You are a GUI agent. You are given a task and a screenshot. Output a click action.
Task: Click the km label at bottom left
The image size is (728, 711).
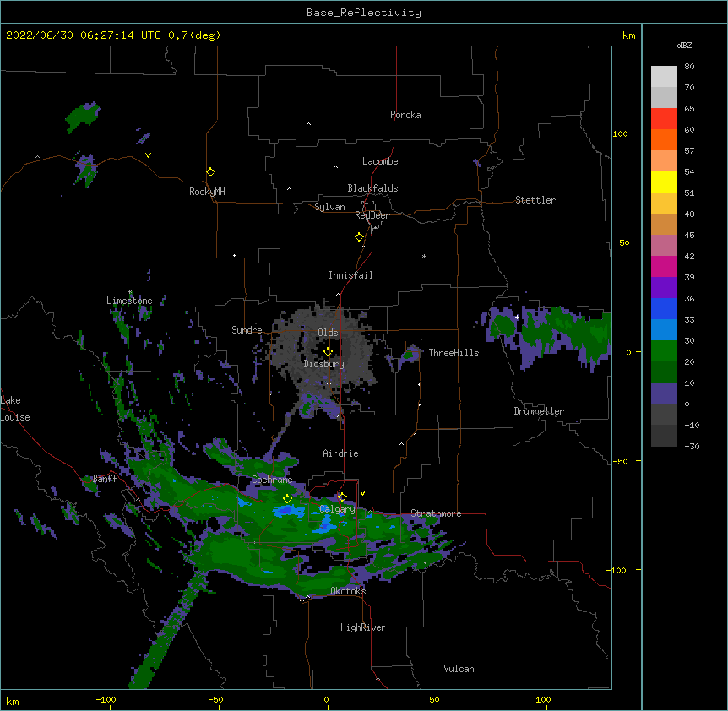pyautogui.click(x=13, y=701)
